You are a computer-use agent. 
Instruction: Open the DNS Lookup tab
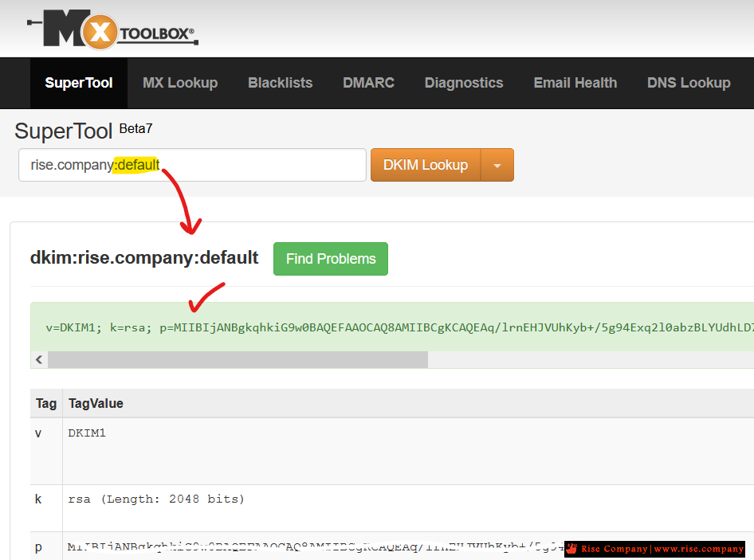point(689,83)
